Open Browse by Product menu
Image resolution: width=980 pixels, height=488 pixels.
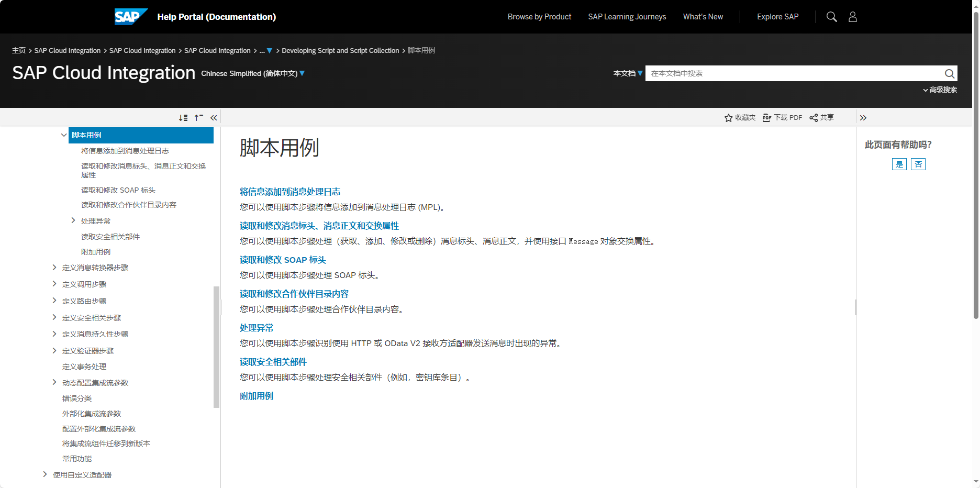[539, 17]
